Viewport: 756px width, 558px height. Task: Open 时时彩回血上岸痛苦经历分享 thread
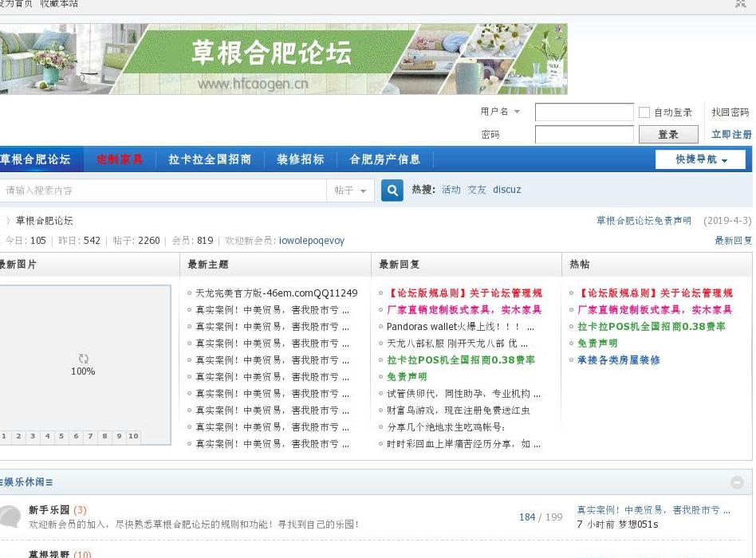pos(463,444)
